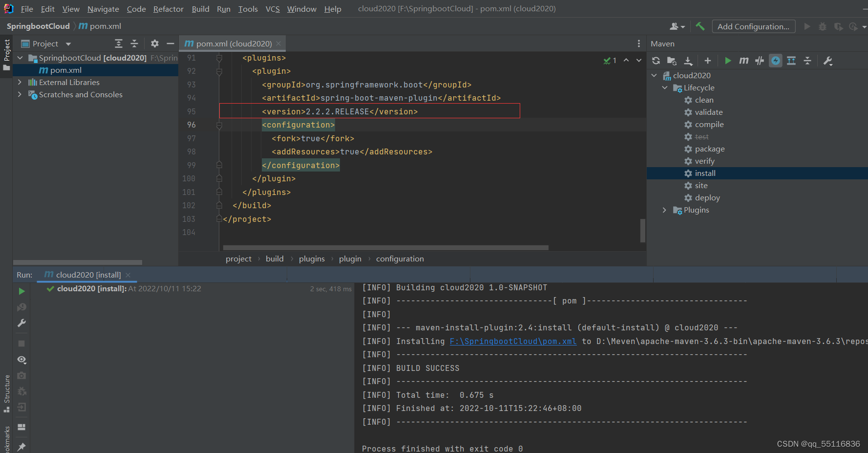Click the Download Sources and Documentation icon
Image resolution: width=868 pixels, height=453 pixels.
pyautogui.click(x=688, y=61)
